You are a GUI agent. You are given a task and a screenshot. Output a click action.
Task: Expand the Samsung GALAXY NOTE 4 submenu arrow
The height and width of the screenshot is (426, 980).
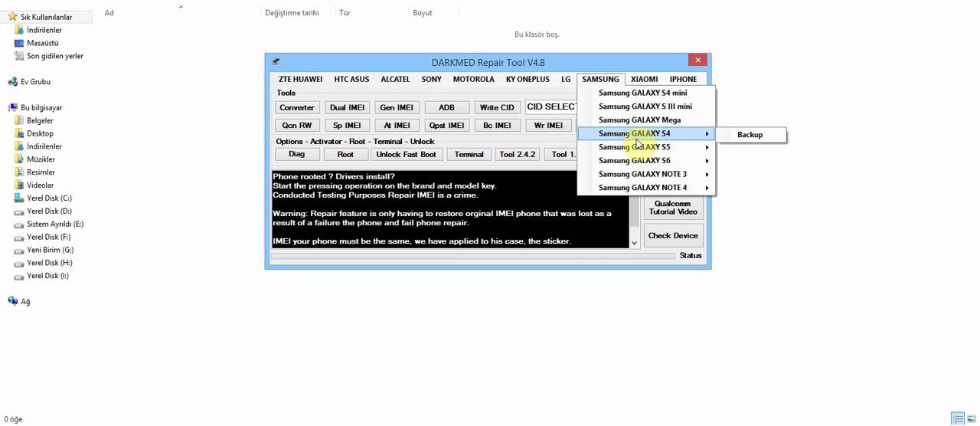707,188
